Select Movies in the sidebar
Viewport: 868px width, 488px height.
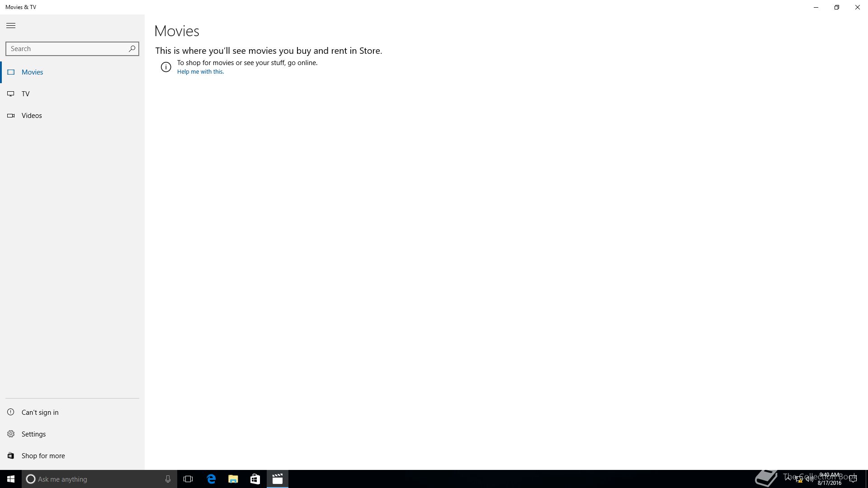[x=32, y=72]
